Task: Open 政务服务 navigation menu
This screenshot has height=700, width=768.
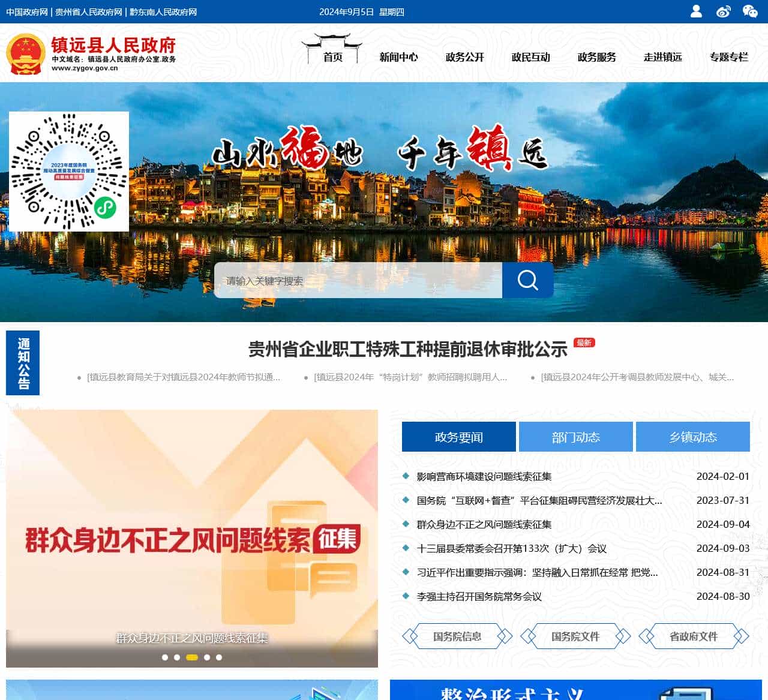Action: (x=597, y=57)
